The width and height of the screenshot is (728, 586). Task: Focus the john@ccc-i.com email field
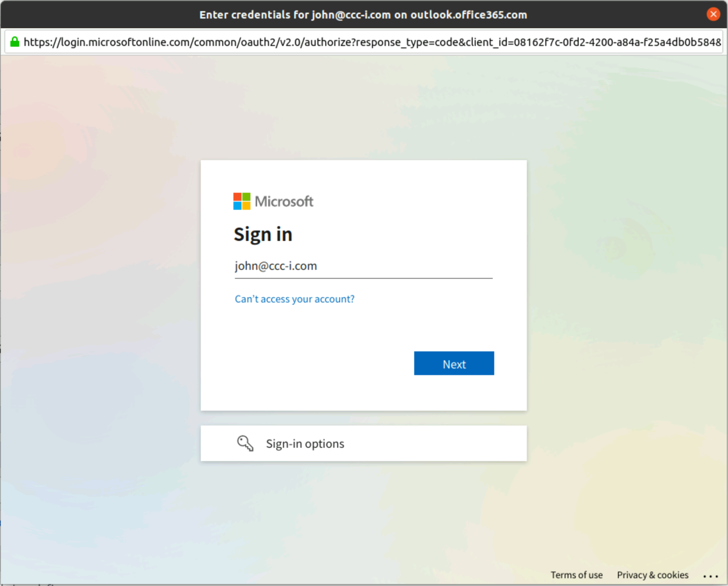(363, 266)
